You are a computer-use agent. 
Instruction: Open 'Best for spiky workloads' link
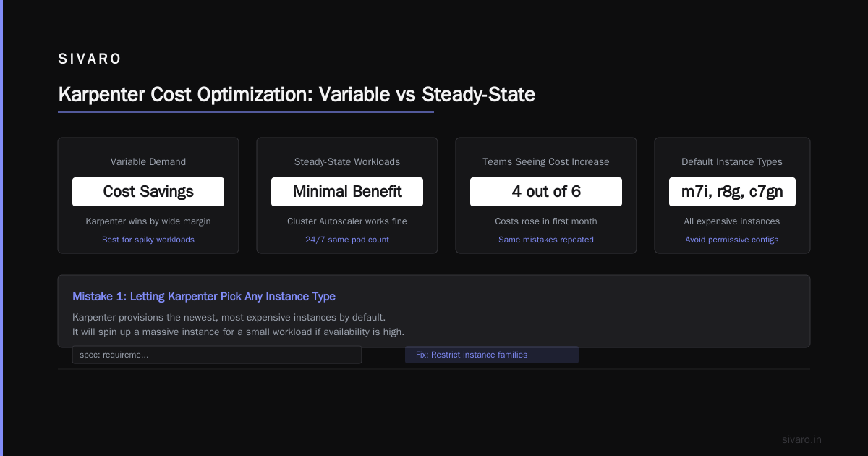pyautogui.click(x=148, y=240)
